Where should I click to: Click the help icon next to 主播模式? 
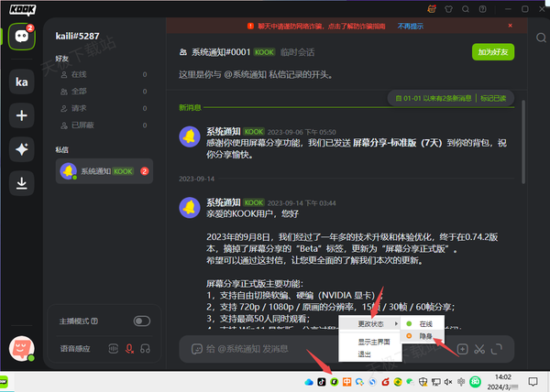[x=94, y=321]
